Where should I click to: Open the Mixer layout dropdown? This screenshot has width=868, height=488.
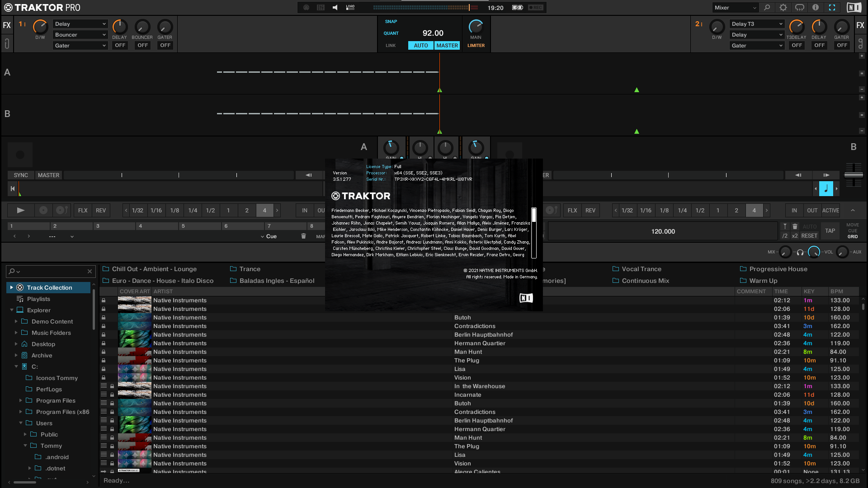click(735, 8)
